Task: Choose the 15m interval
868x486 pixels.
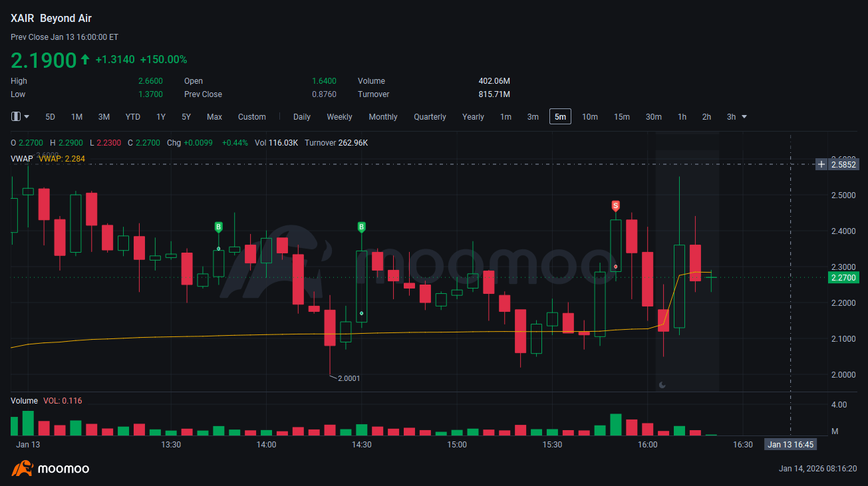Action: [x=622, y=117]
